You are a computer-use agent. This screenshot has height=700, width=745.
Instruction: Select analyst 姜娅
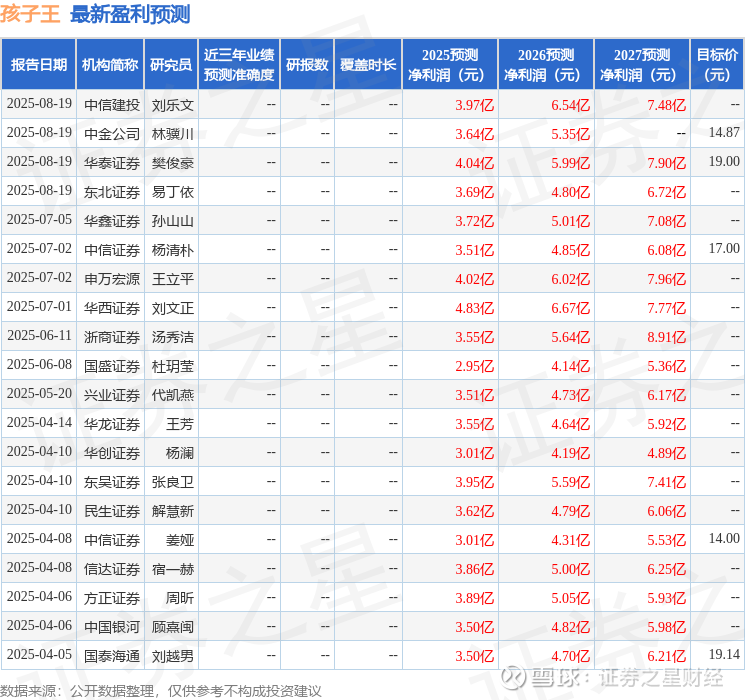pyautogui.click(x=180, y=540)
